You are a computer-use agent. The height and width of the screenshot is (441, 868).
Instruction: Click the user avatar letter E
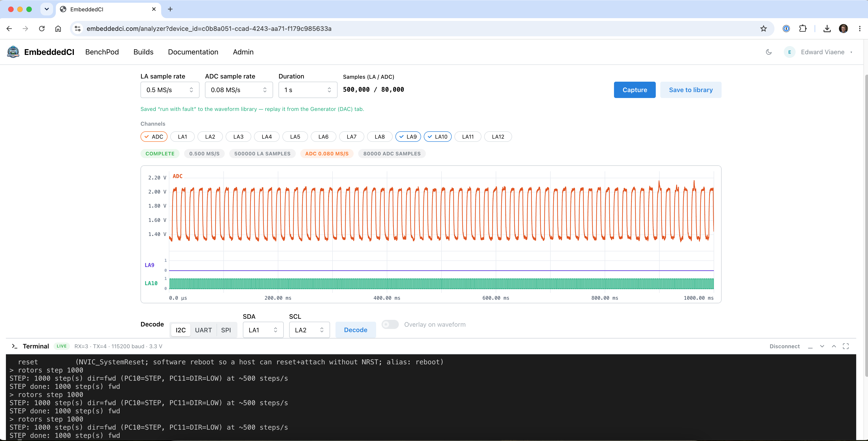click(x=789, y=52)
